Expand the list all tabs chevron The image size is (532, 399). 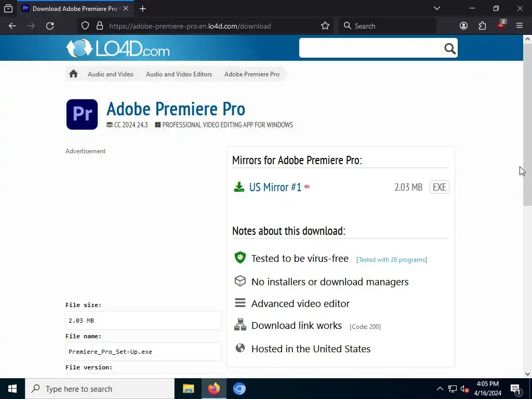point(437,8)
